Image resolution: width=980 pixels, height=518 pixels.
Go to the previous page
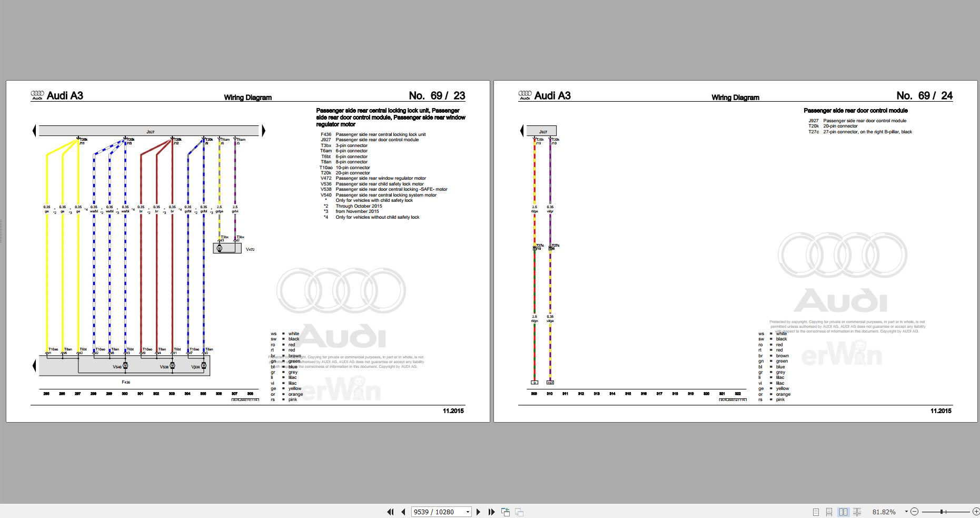pos(403,512)
